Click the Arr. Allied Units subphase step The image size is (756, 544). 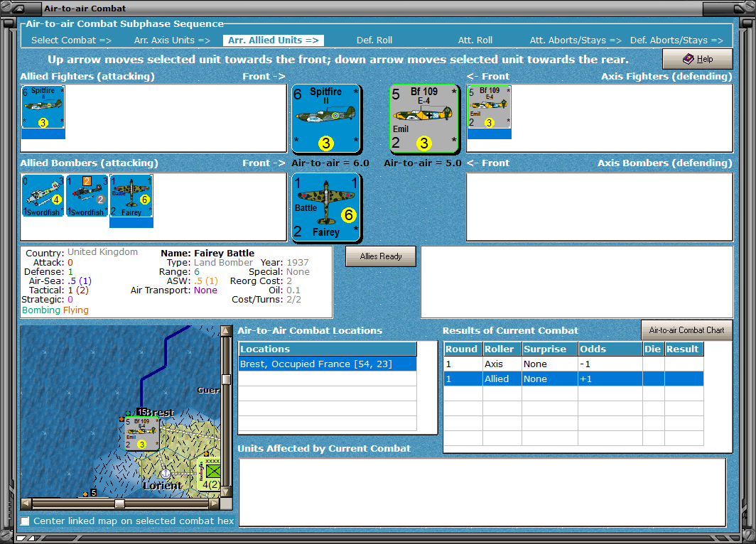[x=274, y=40]
